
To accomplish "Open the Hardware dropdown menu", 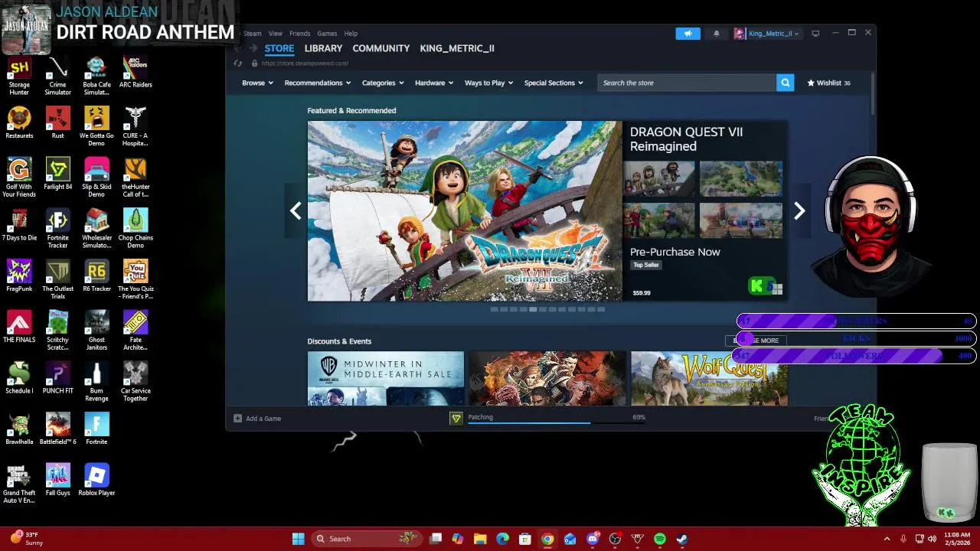I will 434,83.
